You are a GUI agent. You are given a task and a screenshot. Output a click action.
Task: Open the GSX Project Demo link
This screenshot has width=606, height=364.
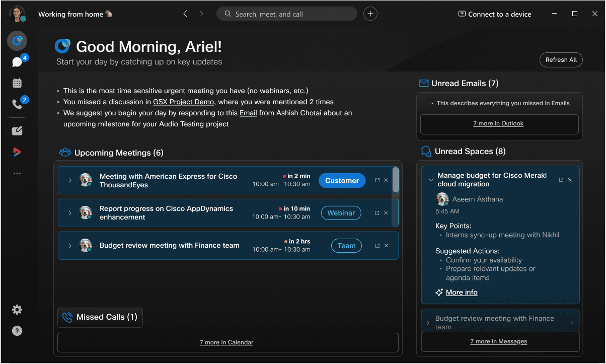pyautogui.click(x=184, y=102)
